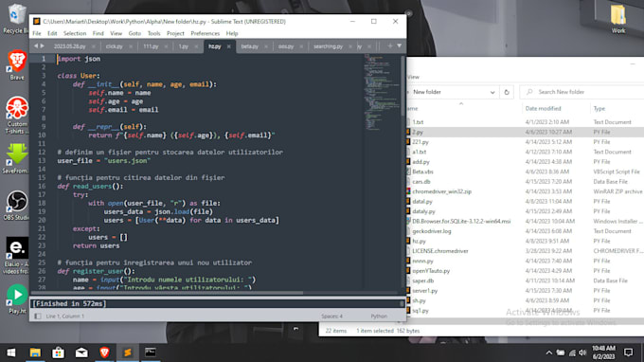644x362 pixels.
Task: Select geckodriver.log in Explorer
Action: pos(431,231)
